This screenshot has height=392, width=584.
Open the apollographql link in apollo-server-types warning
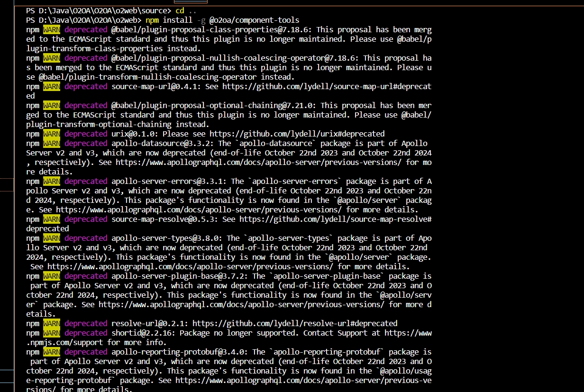click(190, 266)
